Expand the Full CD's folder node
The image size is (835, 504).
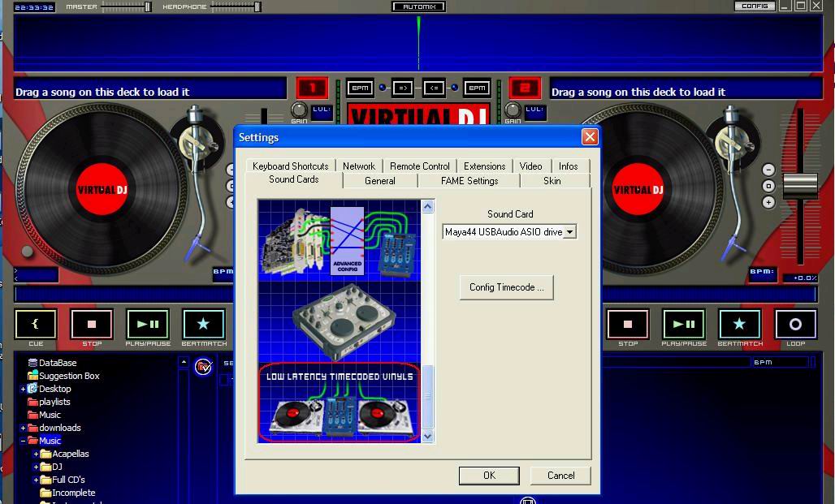coord(36,480)
